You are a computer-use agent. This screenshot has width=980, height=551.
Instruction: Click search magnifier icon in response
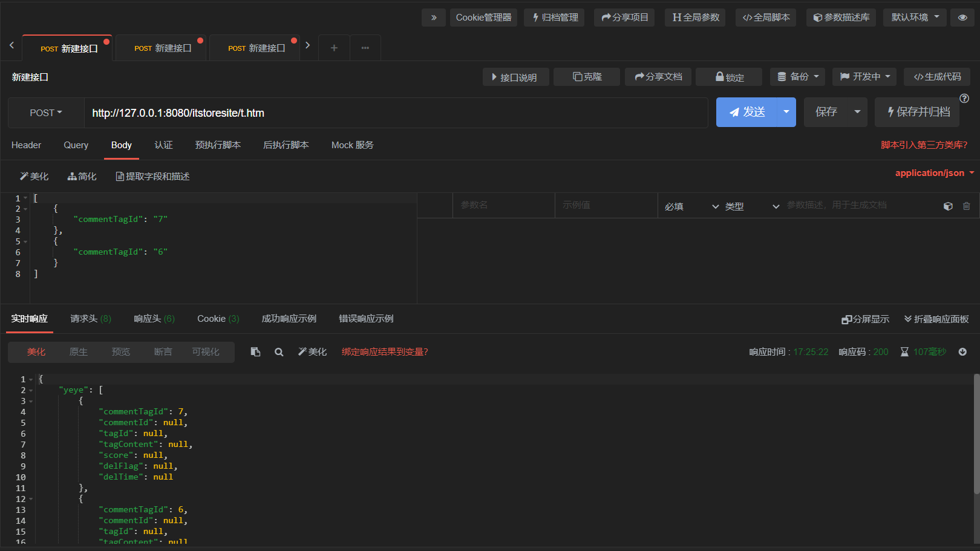pyautogui.click(x=279, y=352)
